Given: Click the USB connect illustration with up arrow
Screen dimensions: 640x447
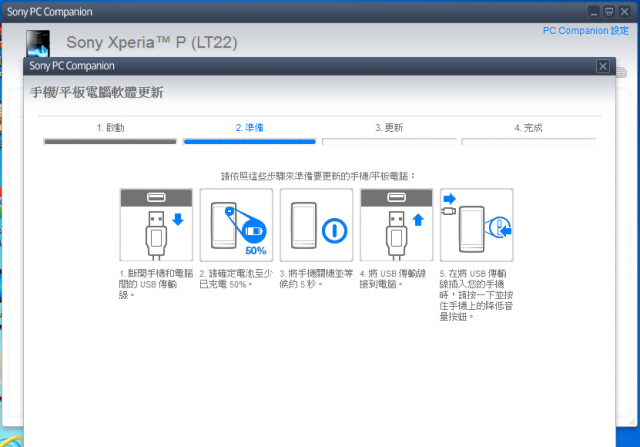Looking at the screenshot, I should [x=396, y=225].
